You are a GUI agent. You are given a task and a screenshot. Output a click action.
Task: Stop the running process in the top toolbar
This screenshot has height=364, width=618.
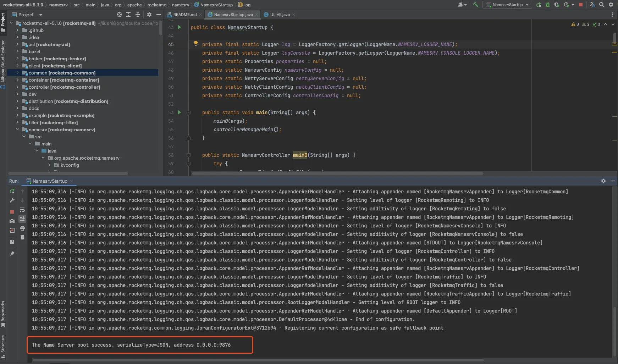(x=580, y=5)
